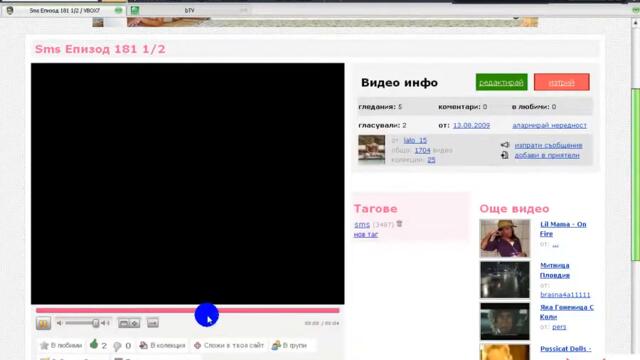Image resolution: width=640 pixels, height=360 pixels.
Task: Open the Lil Mama - On Fire video thumbnail
Action: coord(505,238)
